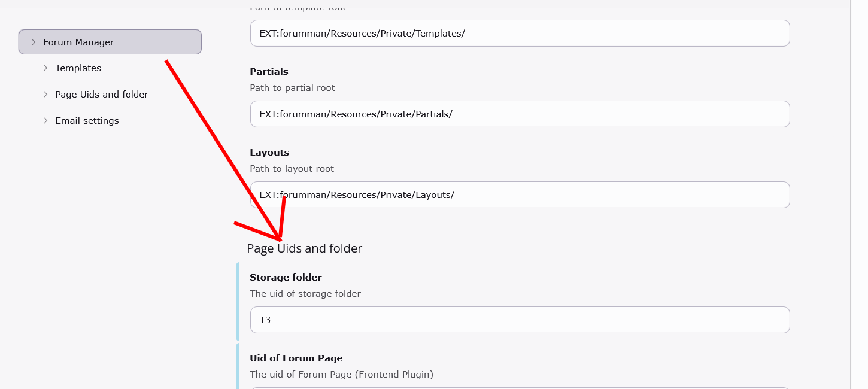Viewport: 868px width, 389px height.
Task: Click the vertical scrollbar on the right edge
Action: tap(858, 194)
